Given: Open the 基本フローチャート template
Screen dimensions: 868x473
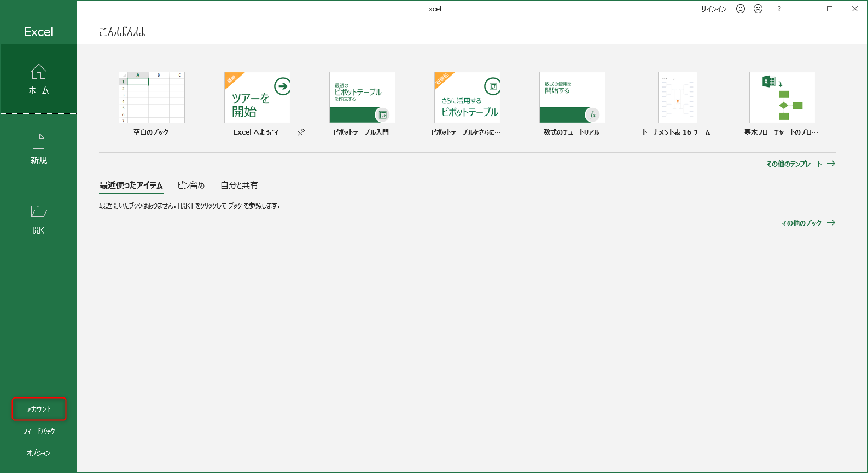Looking at the screenshot, I should [x=782, y=97].
